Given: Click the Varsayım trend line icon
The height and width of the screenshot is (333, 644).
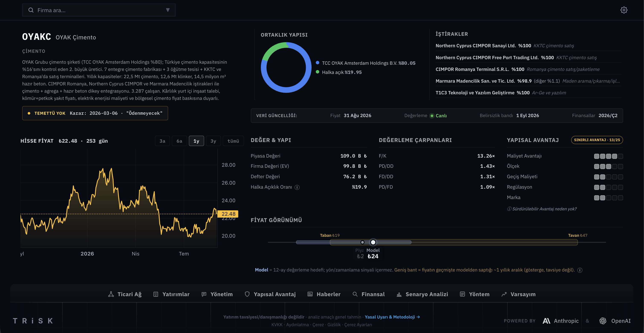Looking at the screenshot, I should [504, 294].
